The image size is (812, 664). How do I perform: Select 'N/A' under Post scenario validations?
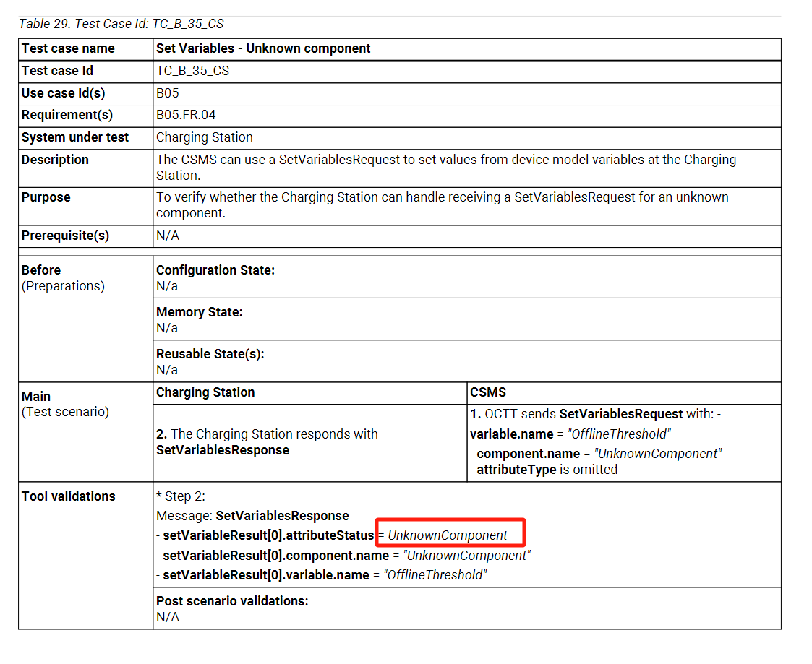point(168,618)
